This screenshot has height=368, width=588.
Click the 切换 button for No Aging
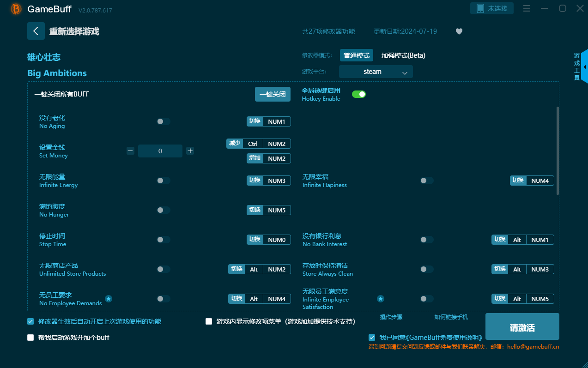click(x=255, y=121)
